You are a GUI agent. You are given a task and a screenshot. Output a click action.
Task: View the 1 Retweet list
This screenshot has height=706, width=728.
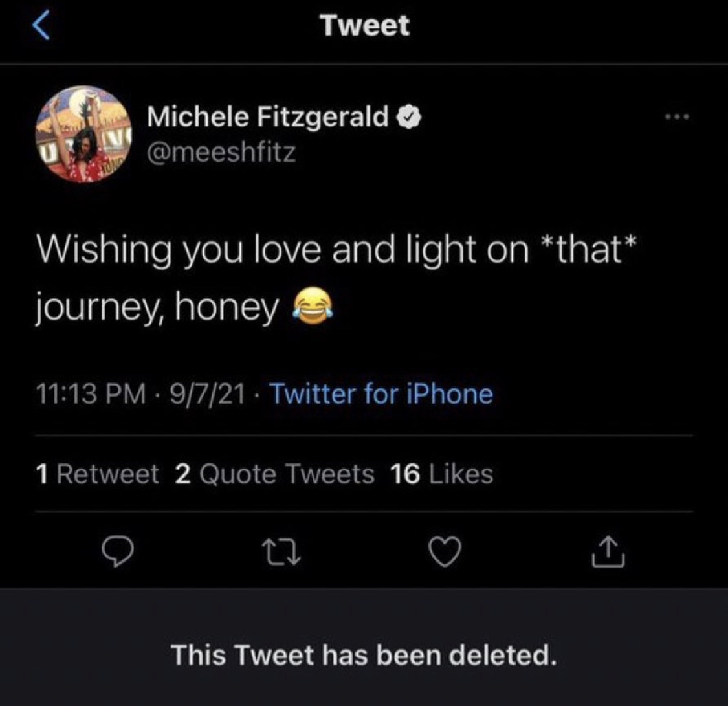97,474
